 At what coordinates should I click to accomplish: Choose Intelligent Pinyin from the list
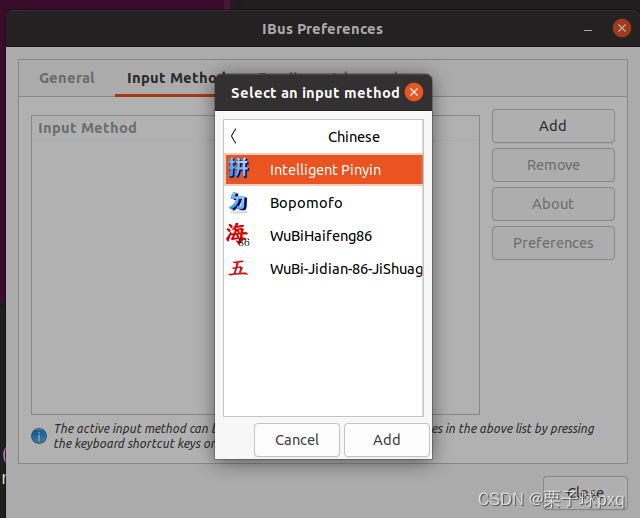tap(323, 170)
